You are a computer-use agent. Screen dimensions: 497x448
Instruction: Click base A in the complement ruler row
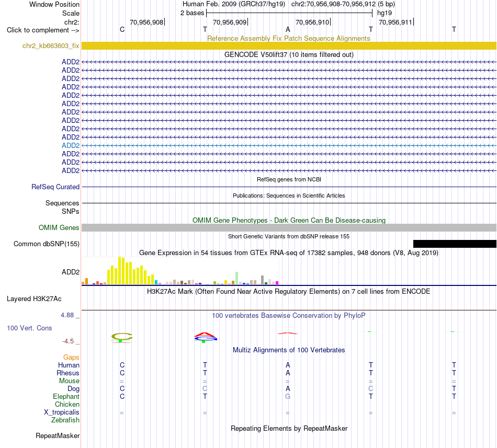[x=288, y=29]
